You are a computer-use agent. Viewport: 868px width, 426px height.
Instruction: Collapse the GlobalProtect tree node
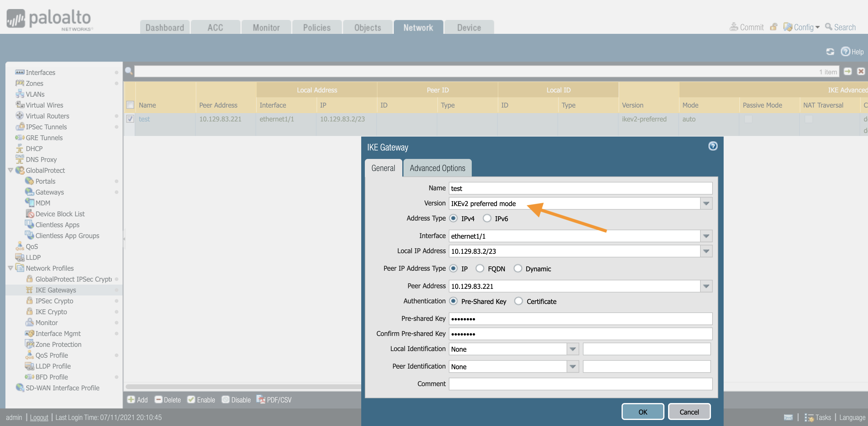tap(11, 170)
